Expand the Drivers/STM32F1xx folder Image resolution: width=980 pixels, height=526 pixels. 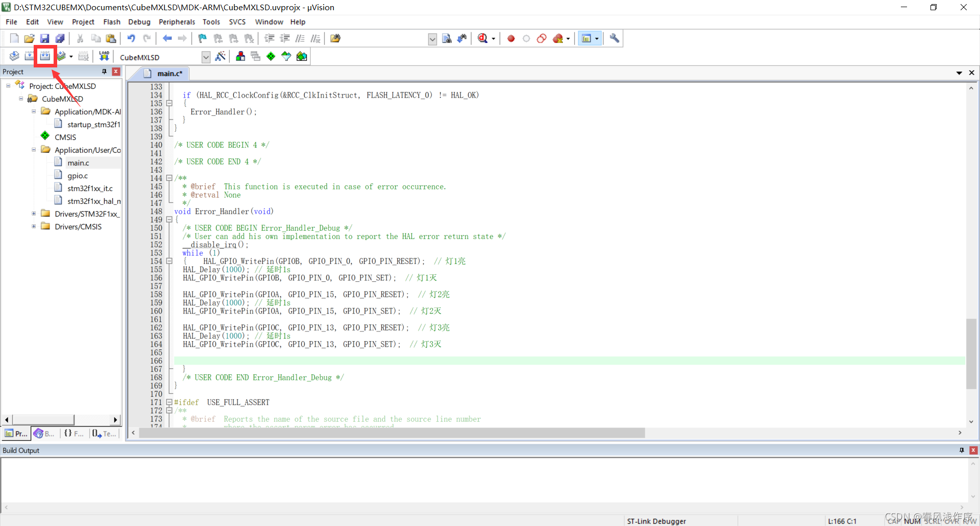[x=34, y=213]
